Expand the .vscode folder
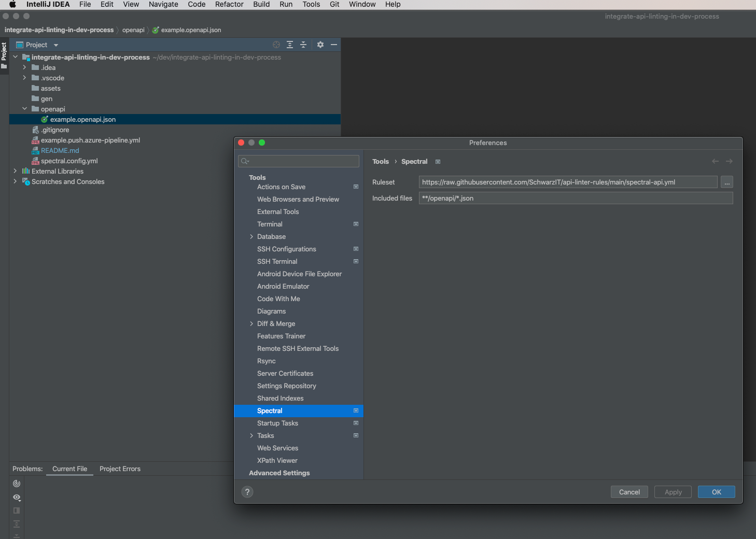Viewport: 756px width, 539px height. (x=24, y=78)
